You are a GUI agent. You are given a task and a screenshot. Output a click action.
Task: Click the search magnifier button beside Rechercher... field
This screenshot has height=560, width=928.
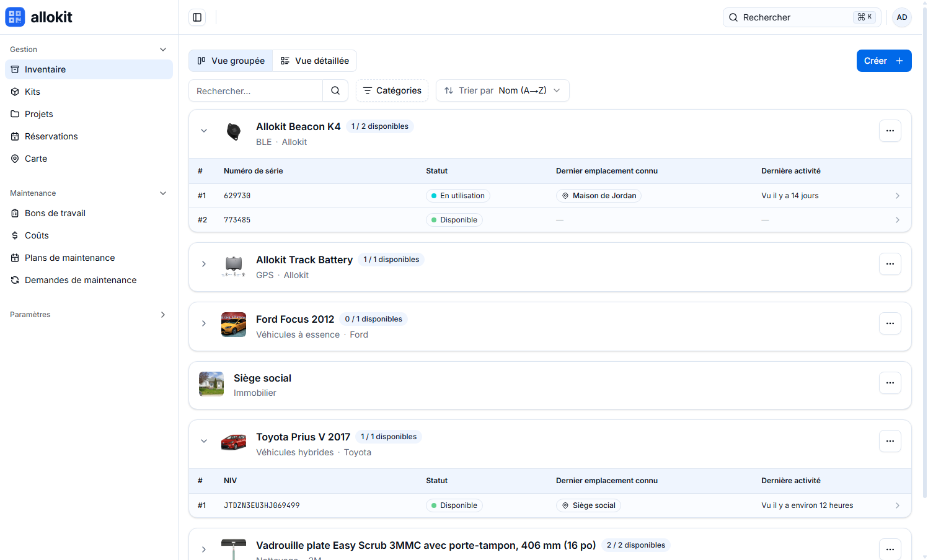pos(335,90)
